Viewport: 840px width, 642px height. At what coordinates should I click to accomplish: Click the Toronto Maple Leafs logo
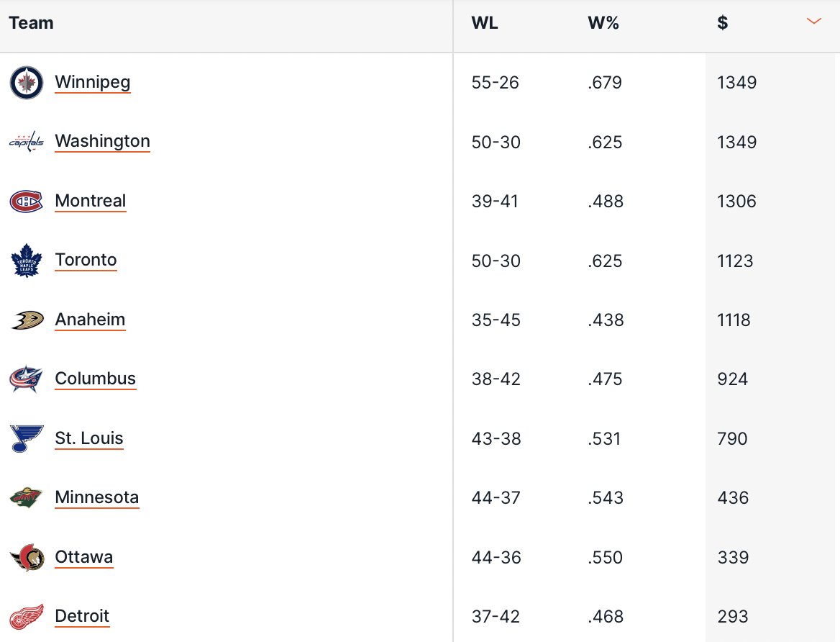click(x=27, y=261)
